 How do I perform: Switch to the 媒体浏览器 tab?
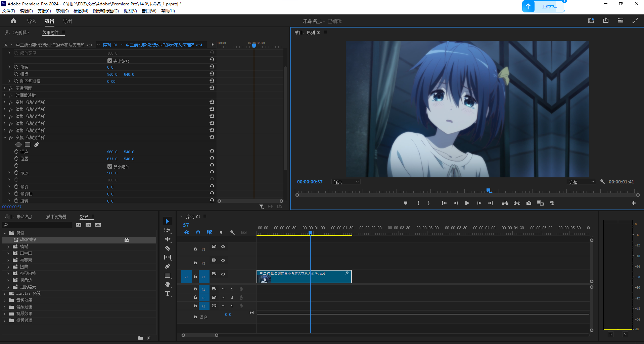pos(56,217)
